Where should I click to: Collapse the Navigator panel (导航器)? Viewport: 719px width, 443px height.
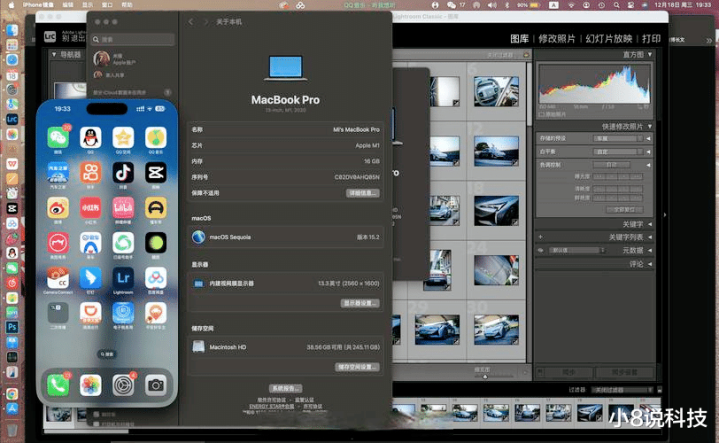[54, 54]
